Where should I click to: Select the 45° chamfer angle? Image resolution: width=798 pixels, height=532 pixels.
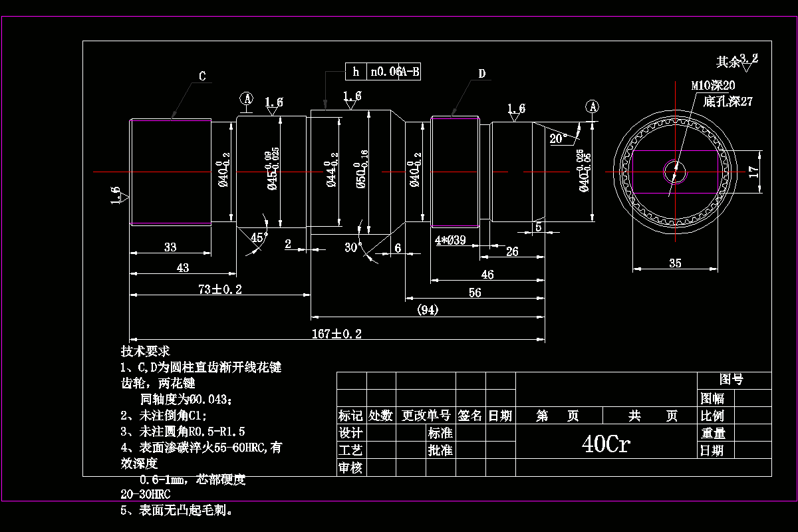point(259,237)
